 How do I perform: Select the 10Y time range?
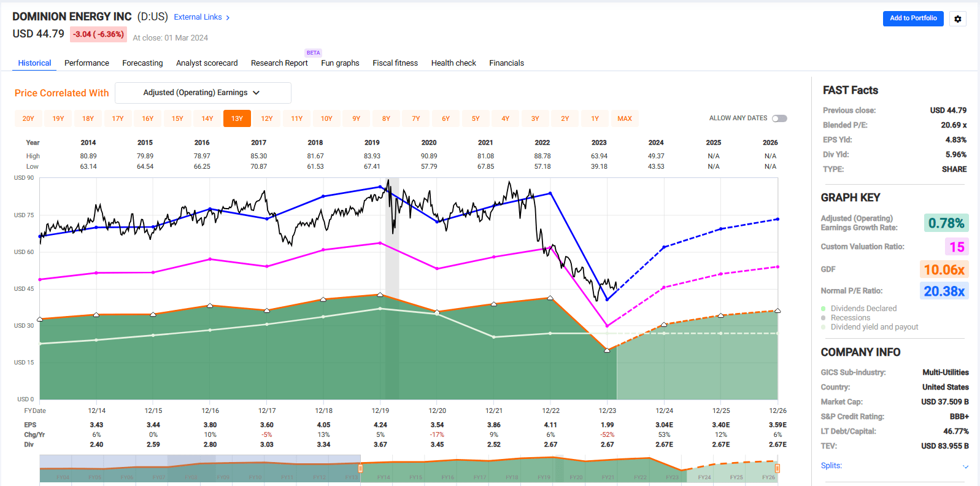pyautogui.click(x=326, y=118)
